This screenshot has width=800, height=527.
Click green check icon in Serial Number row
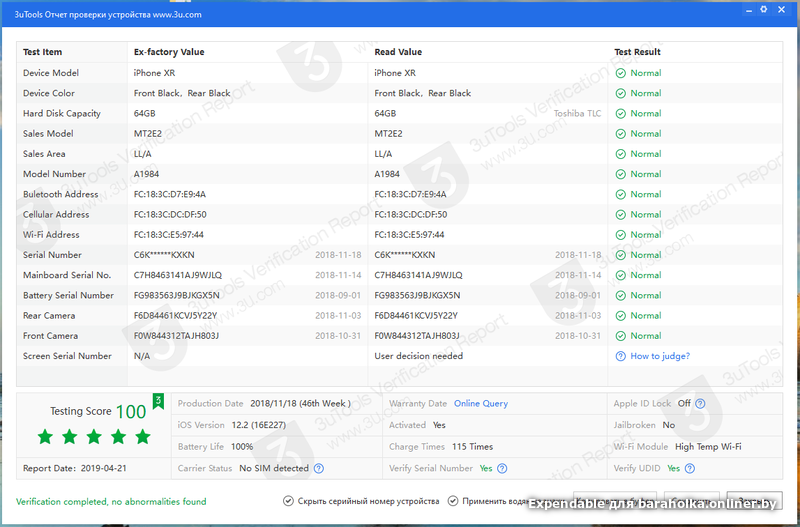pos(620,255)
